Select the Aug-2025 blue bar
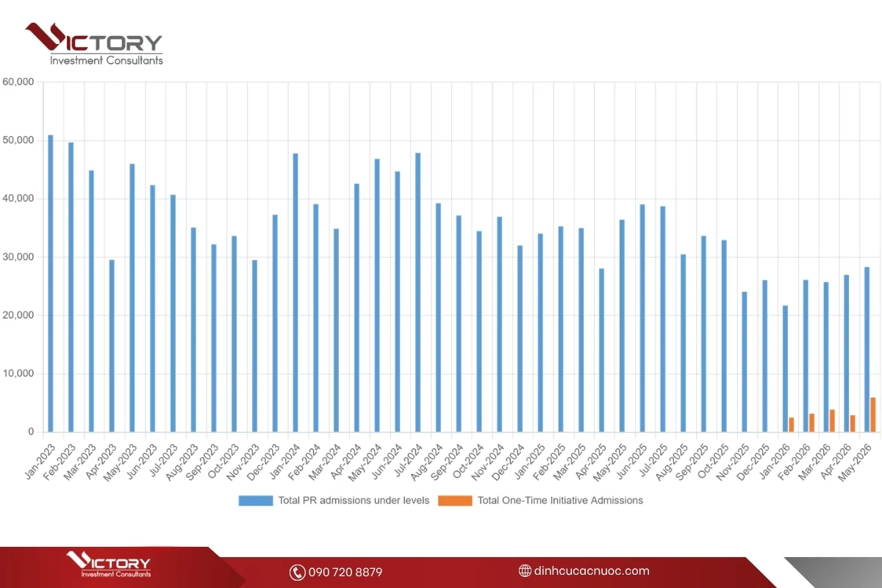The image size is (882, 588). coord(683,343)
